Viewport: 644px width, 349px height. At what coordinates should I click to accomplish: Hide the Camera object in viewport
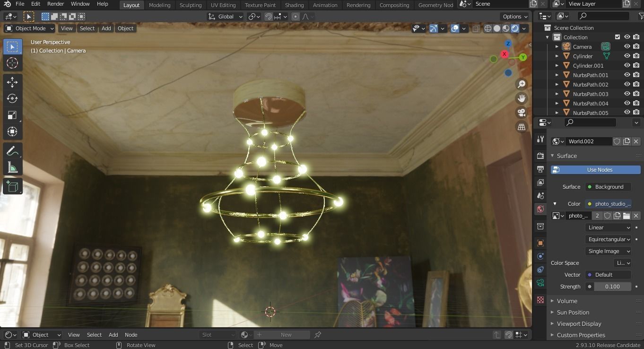pos(627,46)
